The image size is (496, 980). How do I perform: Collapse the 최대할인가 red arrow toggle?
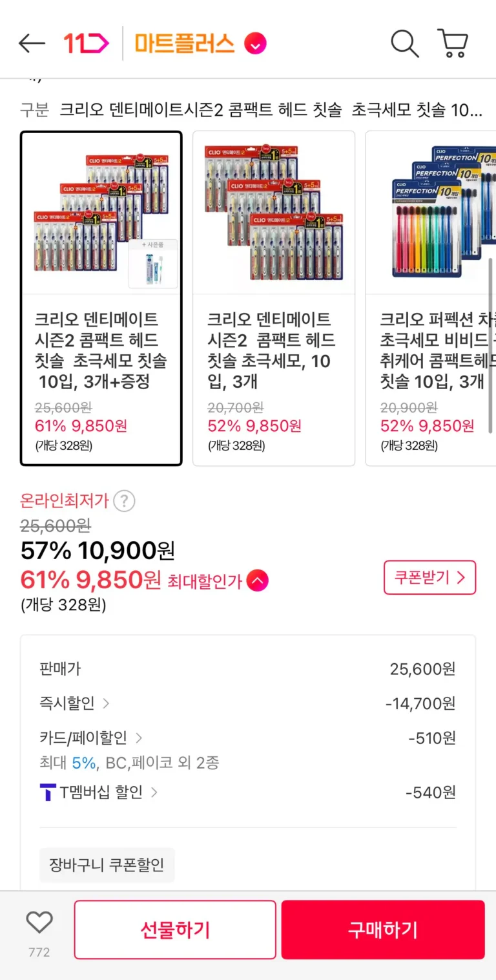[257, 581]
